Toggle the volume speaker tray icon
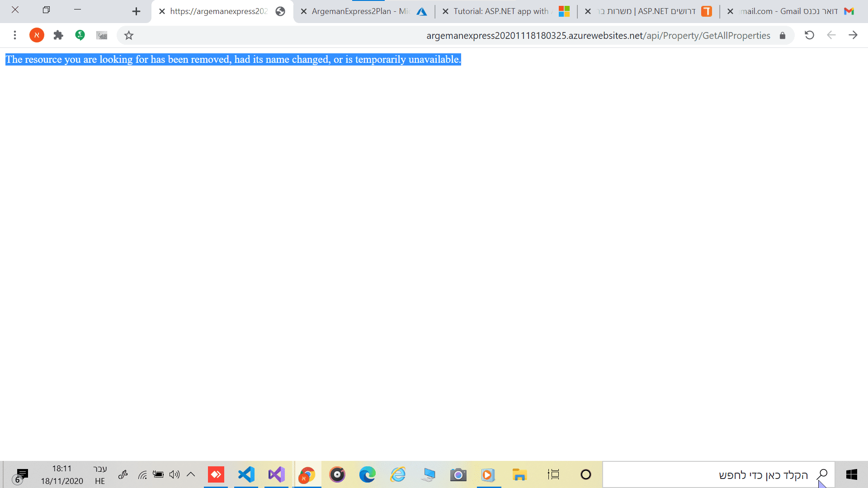868x488 pixels. point(175,474)
